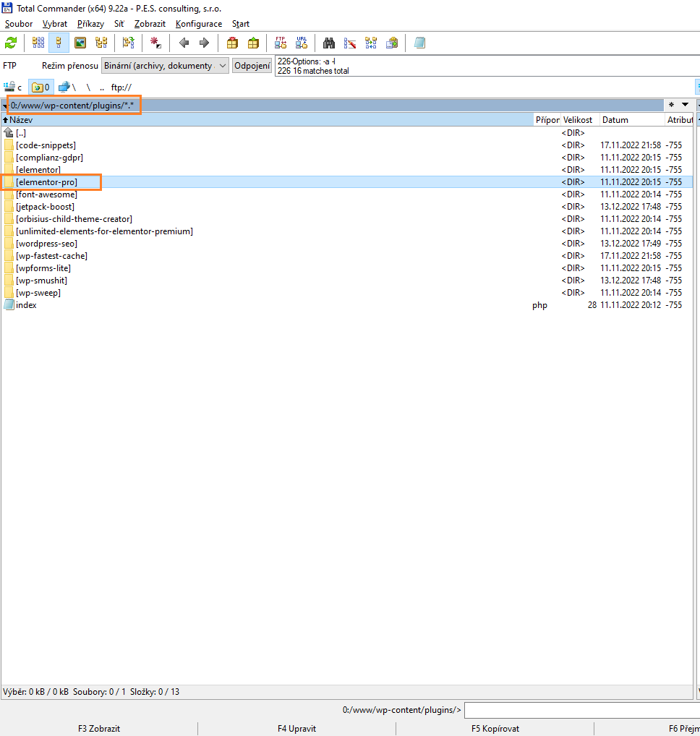Viewport: 700px width, 736px height.
Task: Select the [..] parent folder row
Action: coord(347,133)
